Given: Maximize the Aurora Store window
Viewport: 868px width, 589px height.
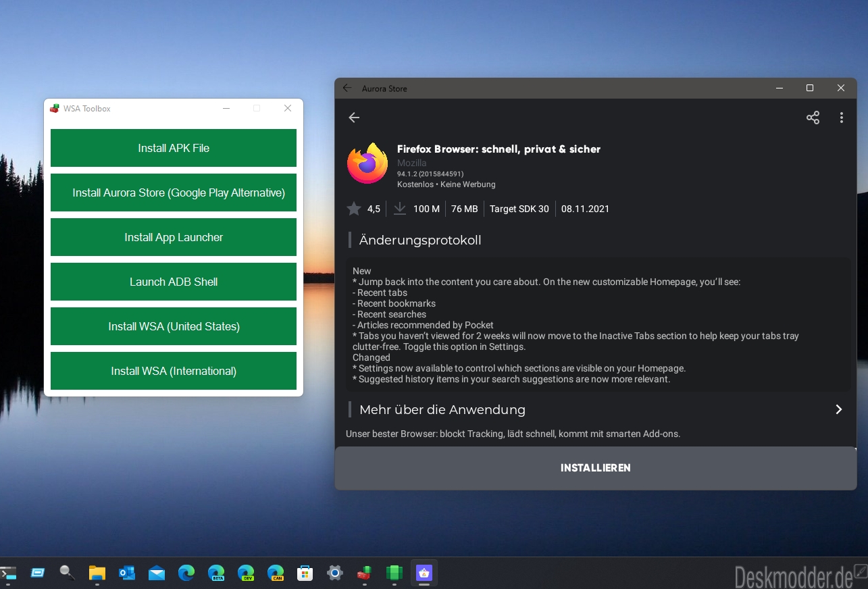Looking at the screenshot, I should click(x=810, y=88).
